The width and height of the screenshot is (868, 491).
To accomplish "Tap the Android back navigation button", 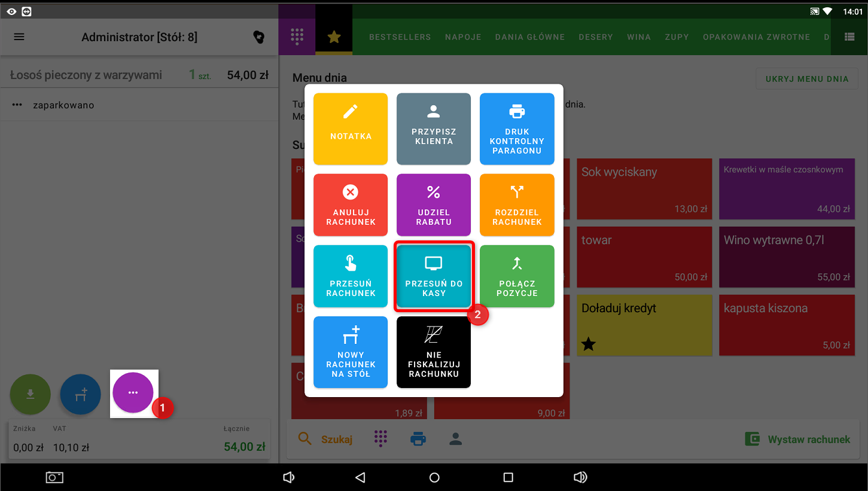I will 360,477.
